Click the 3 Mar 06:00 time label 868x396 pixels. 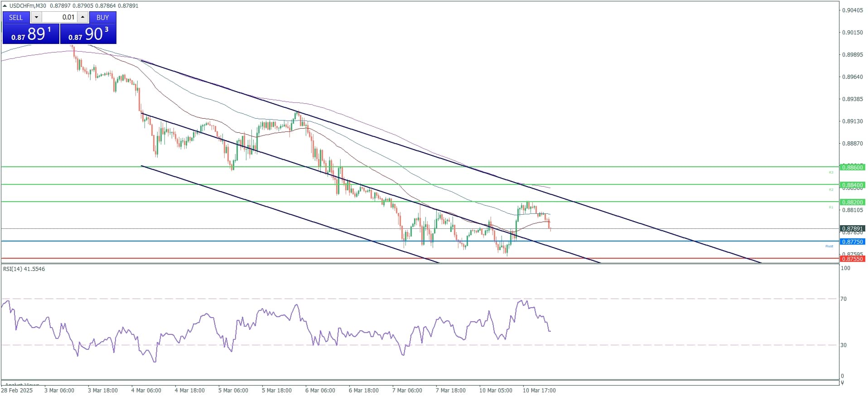coord(59,390)
